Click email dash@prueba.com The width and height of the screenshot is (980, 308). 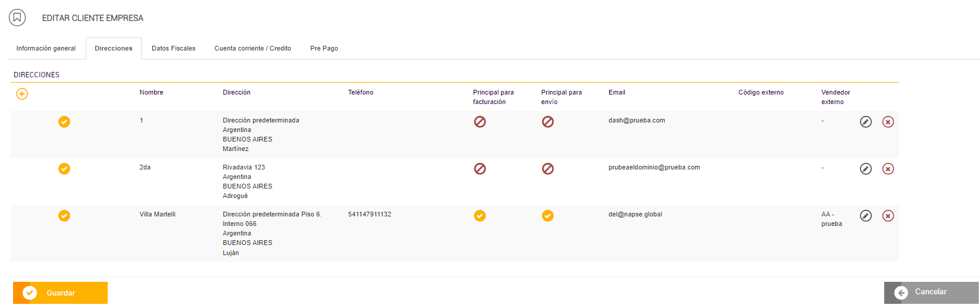pyautogui.click(x=637, y=120)
